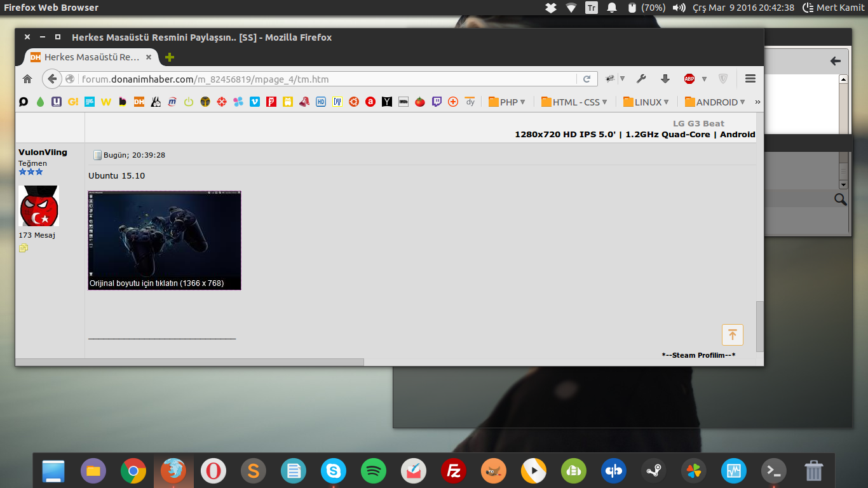This screenshot has width=868, height=488.
Task: Open the Ubuntu logo bookmark
Action: coord(354,102)
